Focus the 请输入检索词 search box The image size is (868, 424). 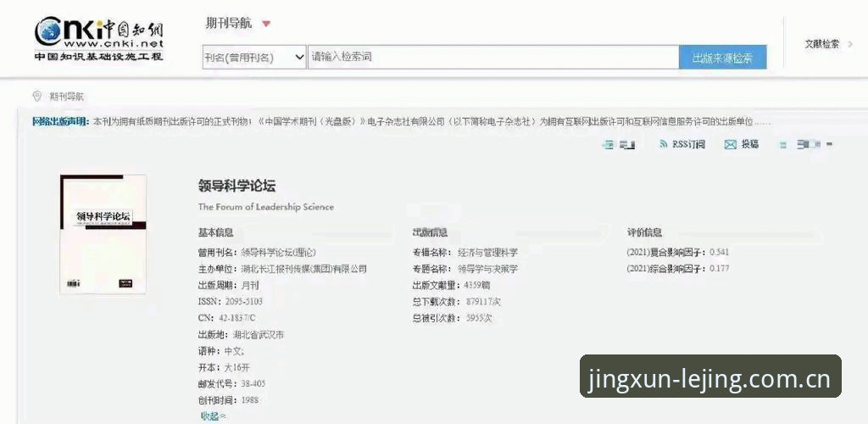click(x=493, y=57)
